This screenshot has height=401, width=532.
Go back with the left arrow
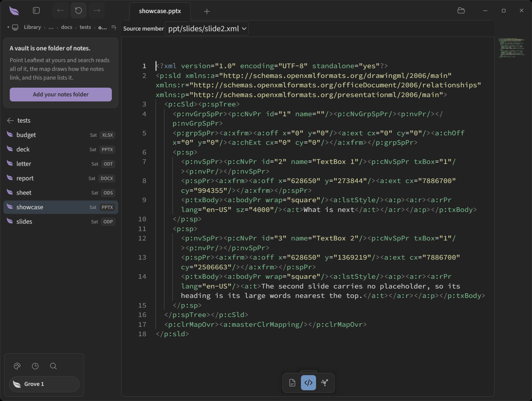60,11
